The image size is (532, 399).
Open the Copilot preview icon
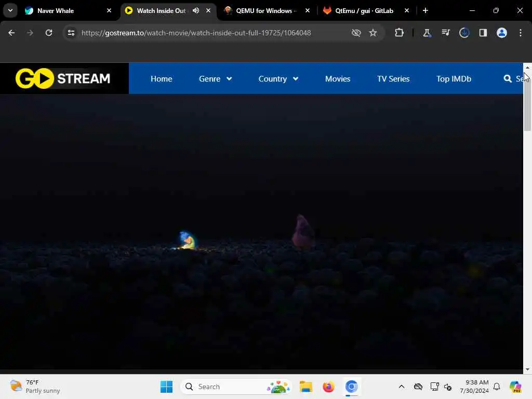click(515, 387)
